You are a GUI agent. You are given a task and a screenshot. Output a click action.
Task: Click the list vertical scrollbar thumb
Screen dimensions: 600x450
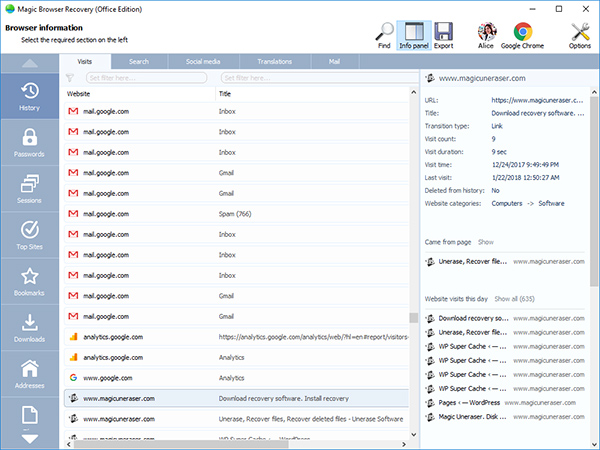(x=413, y=318)
